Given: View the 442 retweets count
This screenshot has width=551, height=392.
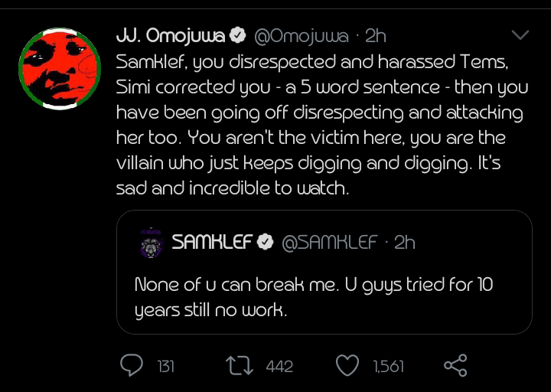Looking at the screenshot, I should (279, 367).
